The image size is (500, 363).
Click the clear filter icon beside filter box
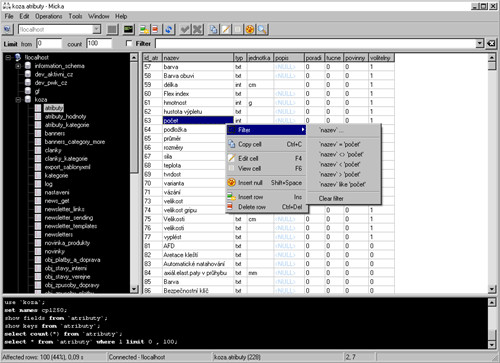(x=491, y=43)
